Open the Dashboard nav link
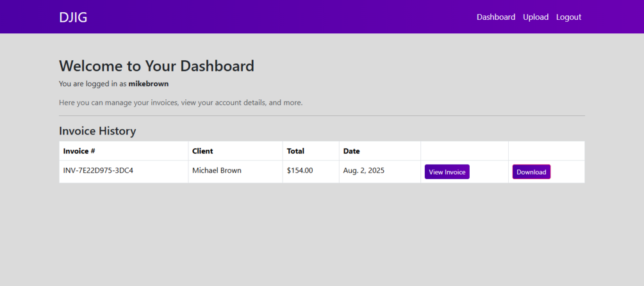The height and width of the screenshot is (286, 644). point(495,17)
